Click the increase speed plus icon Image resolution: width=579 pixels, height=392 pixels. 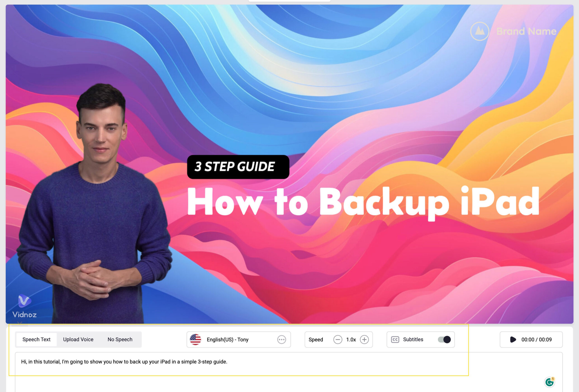364,340
